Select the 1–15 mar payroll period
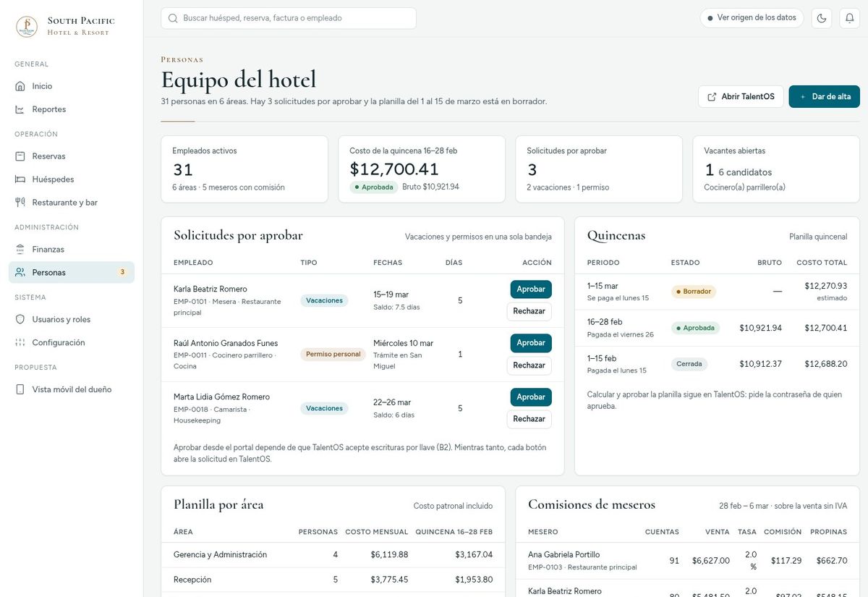Viewport: 868px width, 597px height. [x=717, y=292]
